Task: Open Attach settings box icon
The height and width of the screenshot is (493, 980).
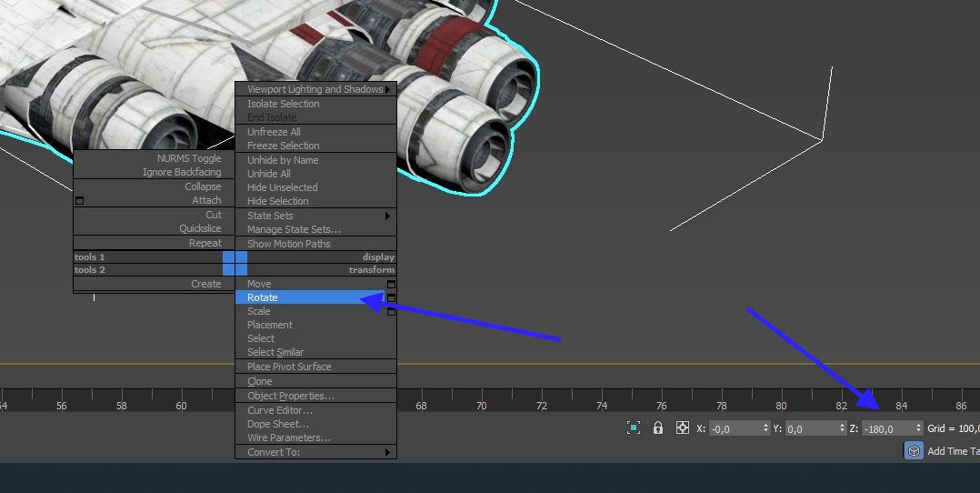Action: tap(79, 201)
